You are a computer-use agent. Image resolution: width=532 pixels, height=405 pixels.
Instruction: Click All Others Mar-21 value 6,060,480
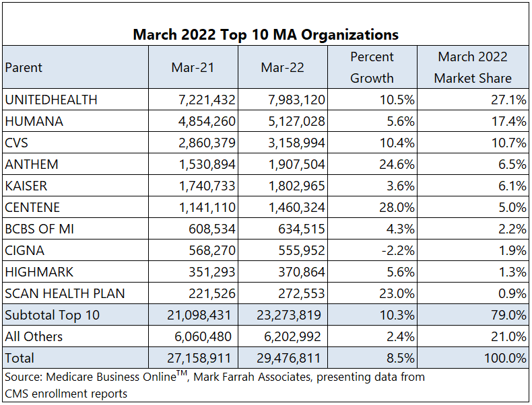pyautogui.click(x=203, y=336)
